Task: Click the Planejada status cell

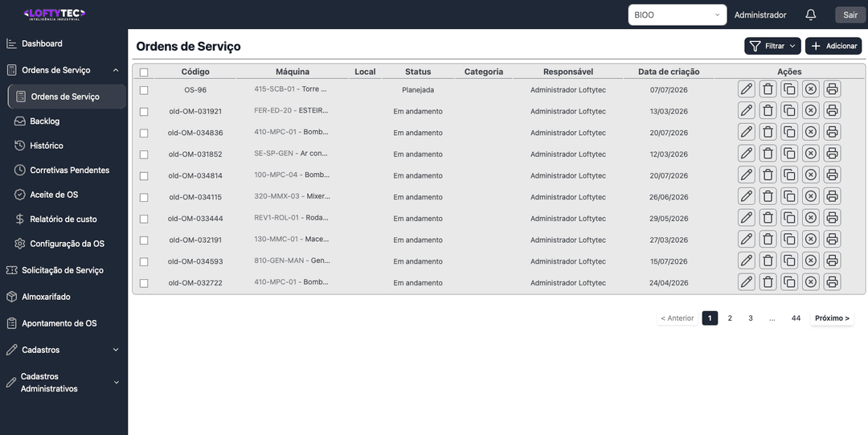Action: [418, 90]
